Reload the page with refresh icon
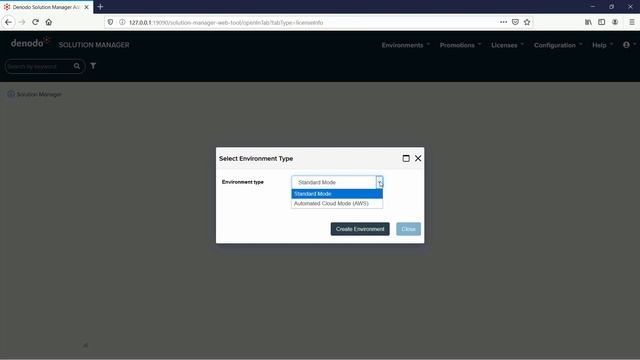640x360 pixels. pos(36,22)
